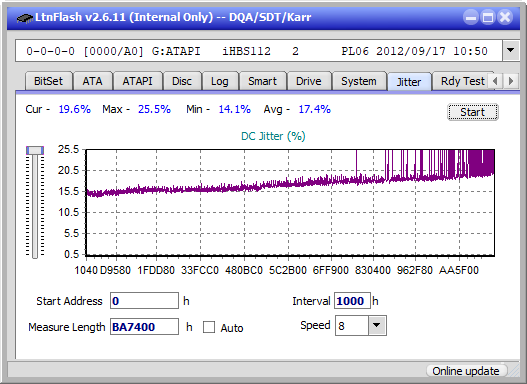Click the Start Address input field
This screenshot has height=384, width=527.
145,301
